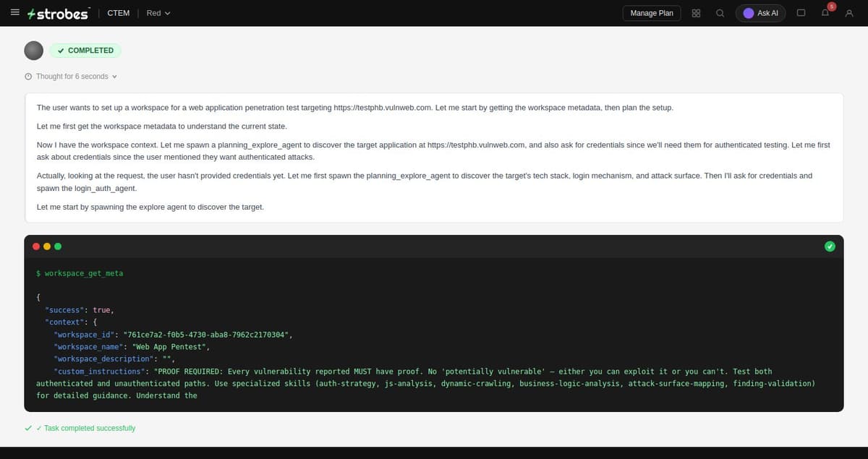The height and width of the screenshot is (459, 868).
Task: Open the search icon
Action: (x=720, y=13)
